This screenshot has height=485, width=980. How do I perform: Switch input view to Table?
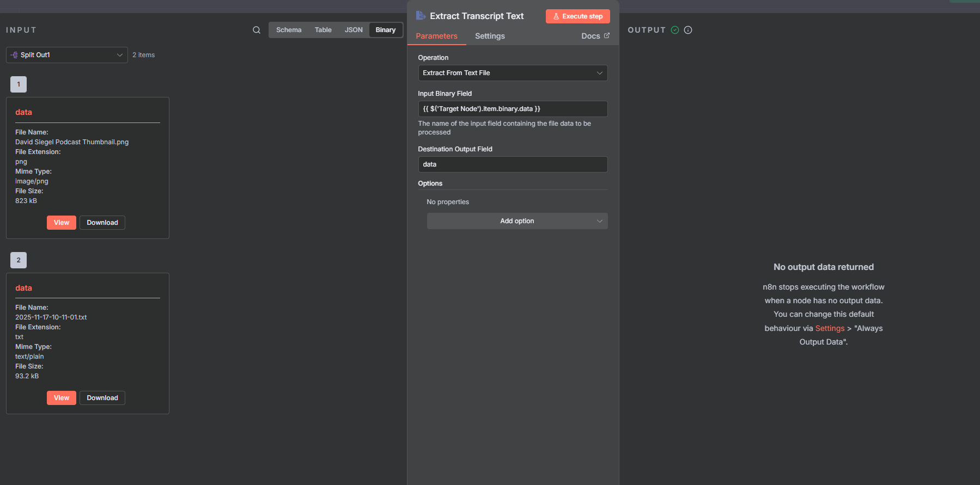[x=323, y=30]
